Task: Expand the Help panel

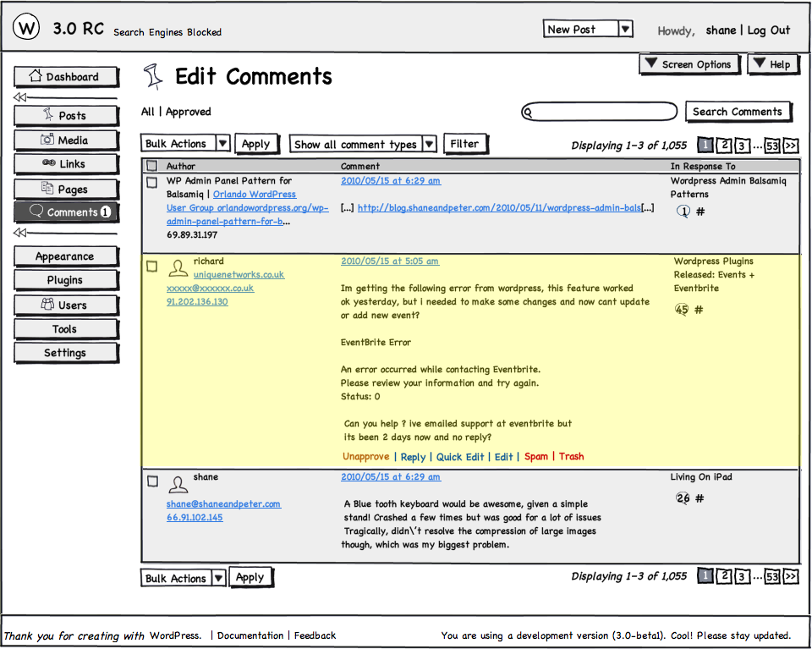Action: coord(772,64)
